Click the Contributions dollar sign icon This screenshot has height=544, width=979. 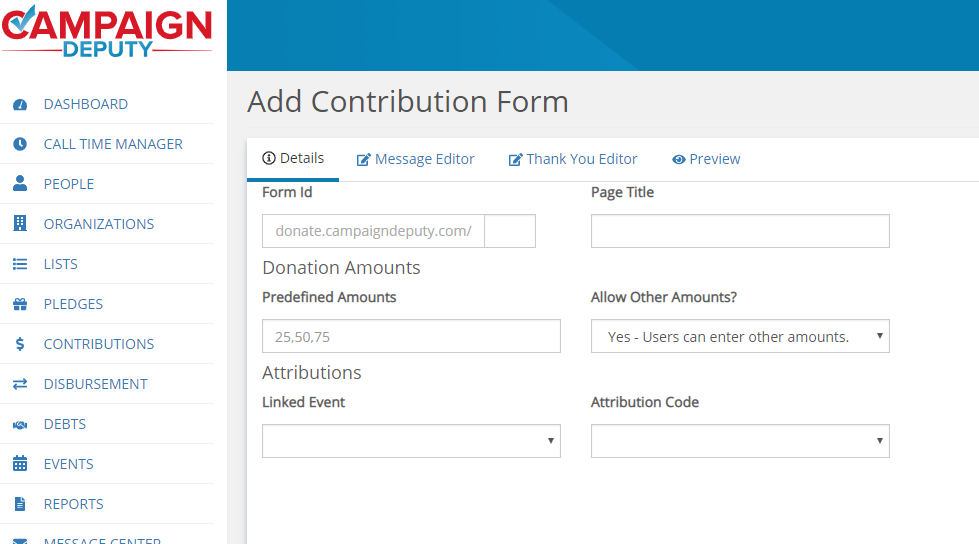pyautogui.click(x=20, y=344)
